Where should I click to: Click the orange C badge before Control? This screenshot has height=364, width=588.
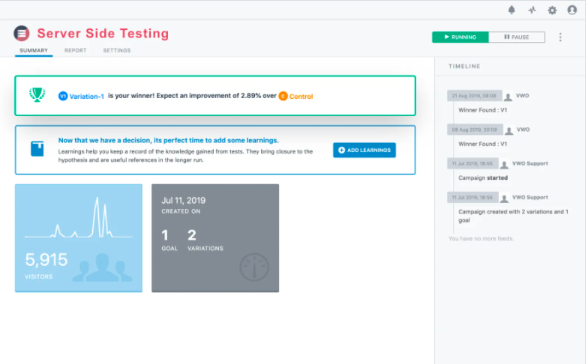coord(283,96)
